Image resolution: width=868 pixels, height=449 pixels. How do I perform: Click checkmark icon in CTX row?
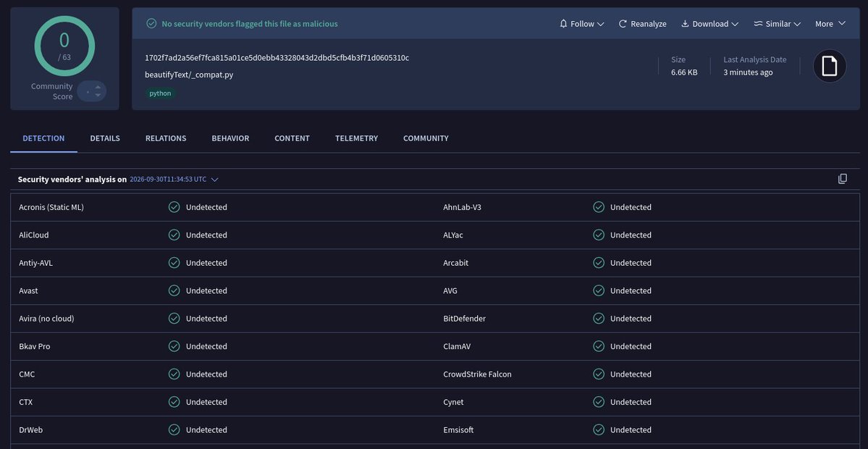point(174,402)
